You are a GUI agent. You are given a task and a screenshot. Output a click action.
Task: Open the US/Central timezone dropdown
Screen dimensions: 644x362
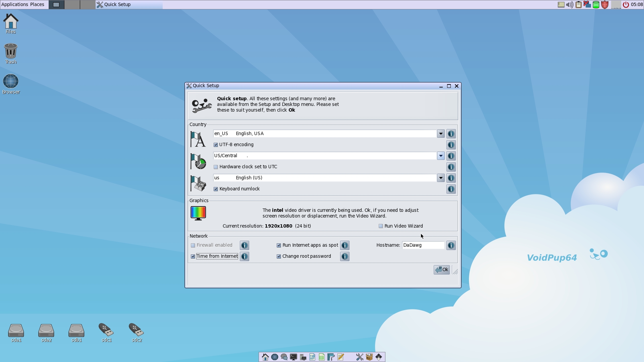441,156
